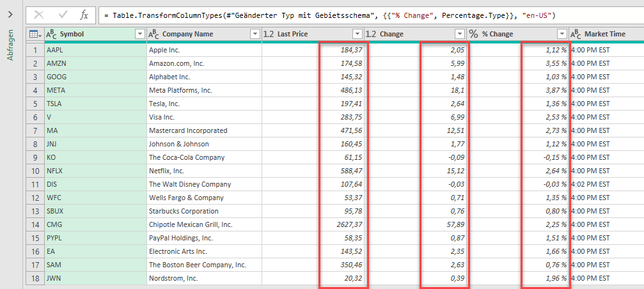Click the META symbol cell
Screen dimensions: 644x289
point(96,90)
